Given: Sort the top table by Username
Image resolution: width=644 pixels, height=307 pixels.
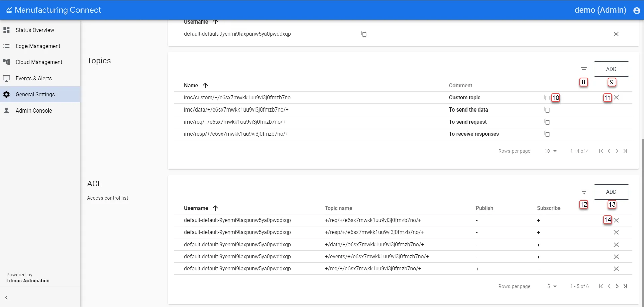Looking at the screenshot, I should tap(201, 22).
